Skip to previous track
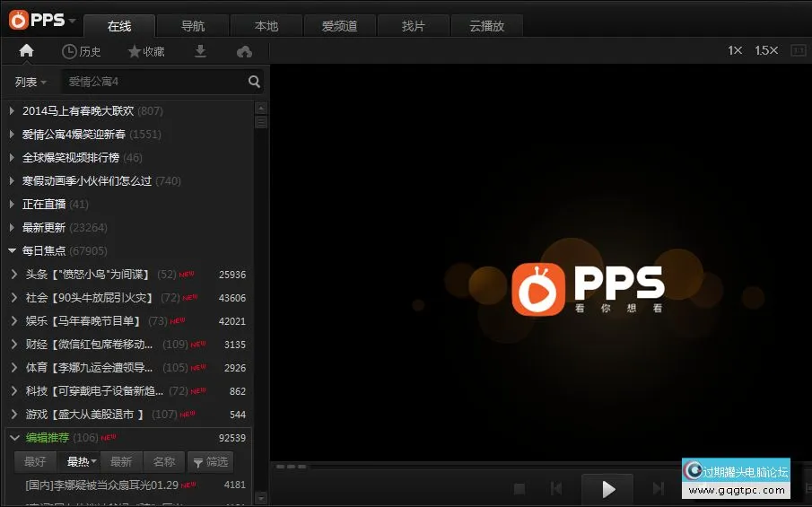Screen dimensions: 812x507 (x=556, y=488)
